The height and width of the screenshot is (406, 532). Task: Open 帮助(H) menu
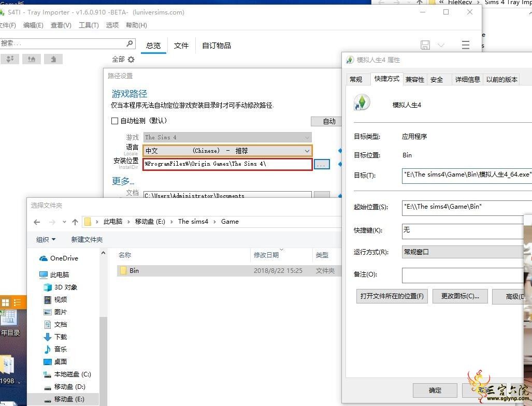(136, 25)
